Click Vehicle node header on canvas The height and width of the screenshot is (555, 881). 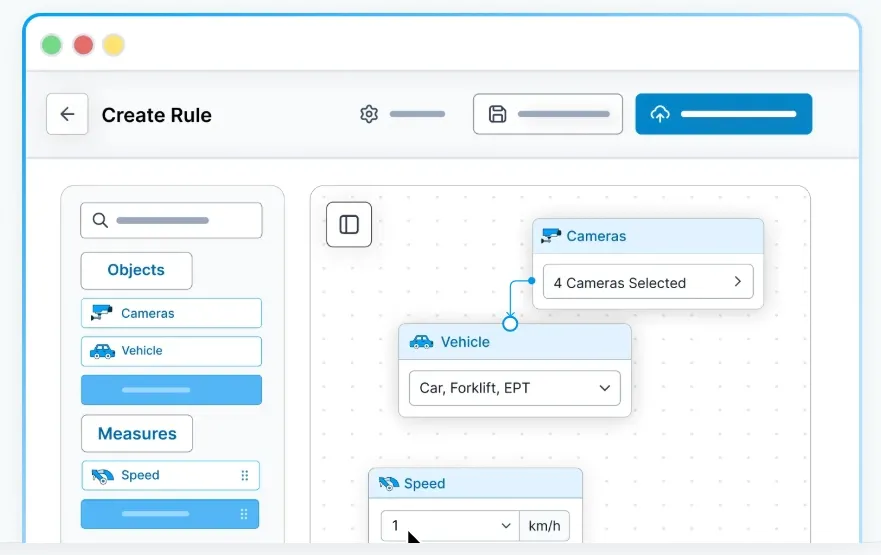(x=515, y=342)
